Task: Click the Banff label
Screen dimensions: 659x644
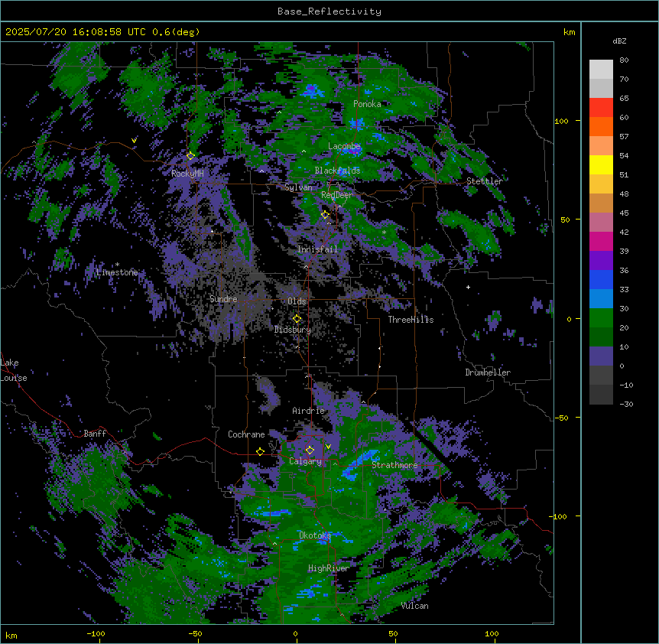Action: pyautogui.click(x=95, y=434)
